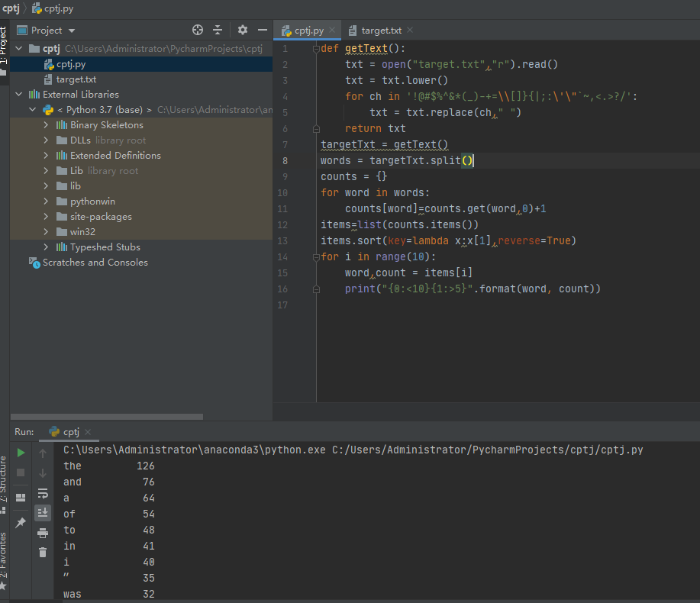
Task: Toggle pin tab in Run panel
Action: pyautogui.click(x=21, y=523)
